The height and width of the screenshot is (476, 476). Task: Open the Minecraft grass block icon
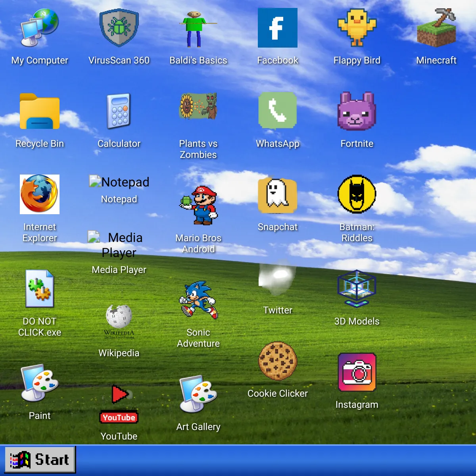pos(436,28)
